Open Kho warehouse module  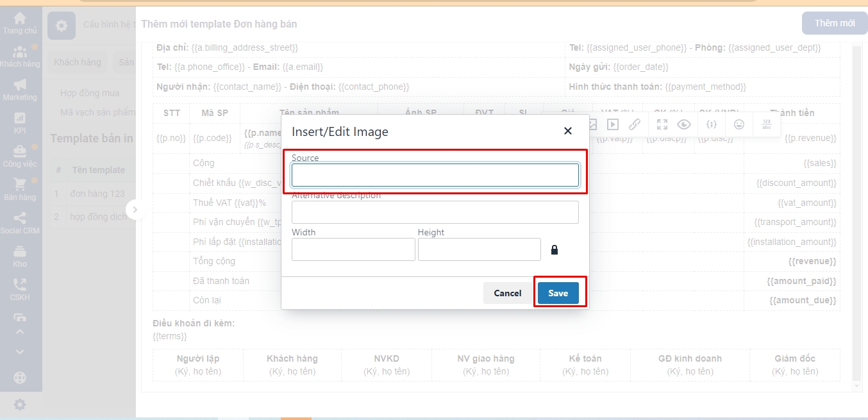pyautogui.click(x=20, y=256)
